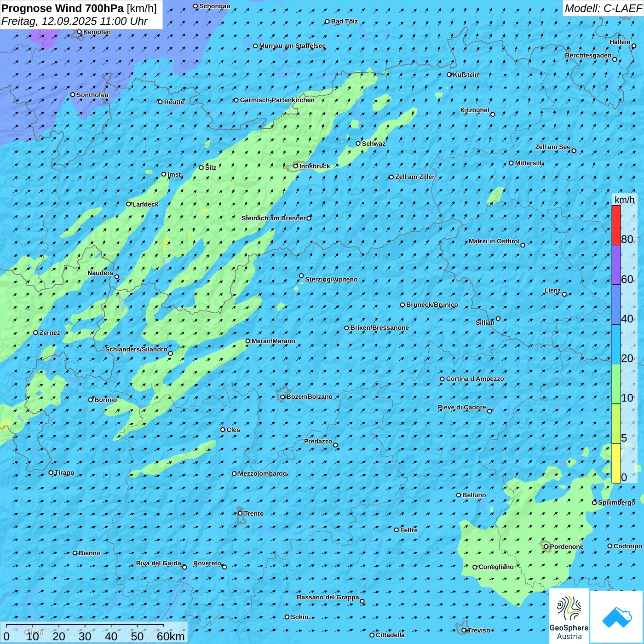Click the Bormio city marker
This screenshot has width=644, height=644.
point(91,400)
